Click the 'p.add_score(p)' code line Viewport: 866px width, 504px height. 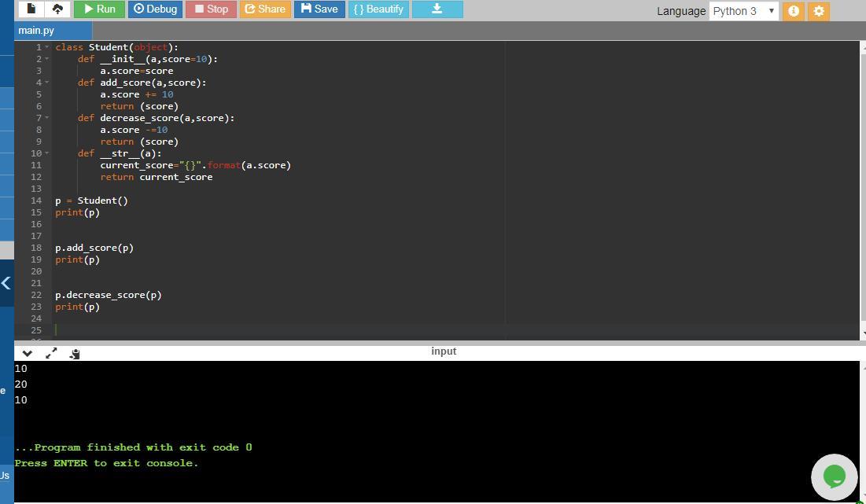point(94,248)
